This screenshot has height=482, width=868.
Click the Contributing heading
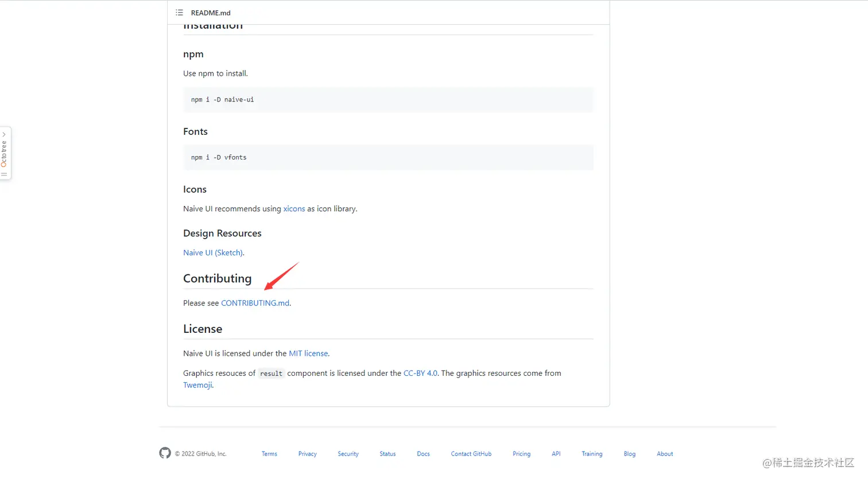217,278
